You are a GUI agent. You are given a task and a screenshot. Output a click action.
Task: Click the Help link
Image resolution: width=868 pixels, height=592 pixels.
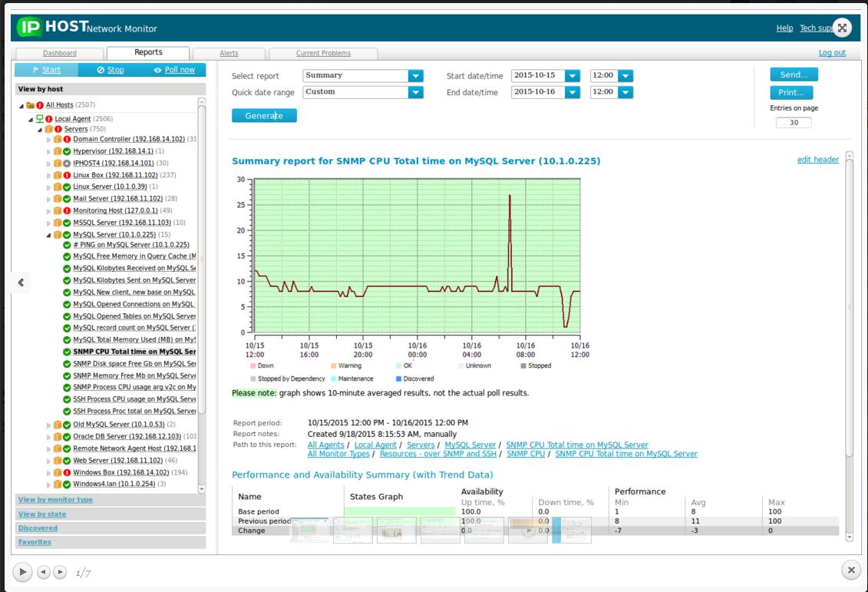pyautogui.click(x=784, y=28)
